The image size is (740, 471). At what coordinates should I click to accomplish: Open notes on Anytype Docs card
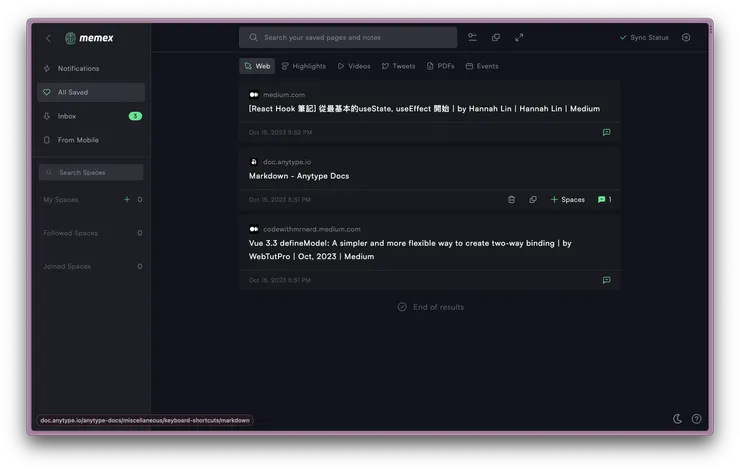click(605, 200)
